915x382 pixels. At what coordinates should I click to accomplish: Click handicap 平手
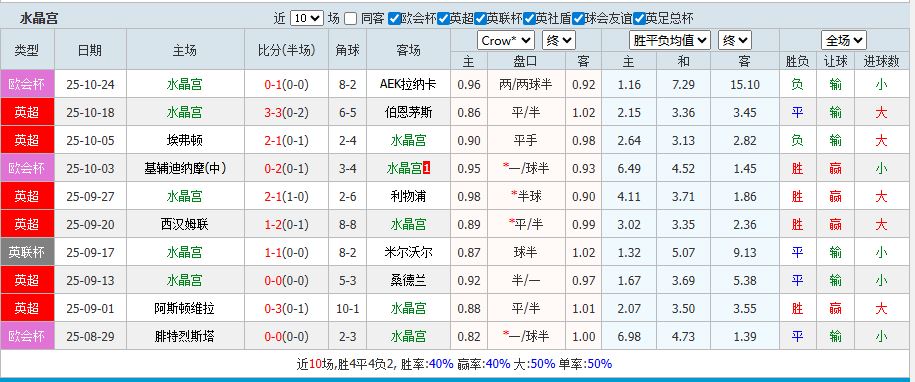pos(525,141)
